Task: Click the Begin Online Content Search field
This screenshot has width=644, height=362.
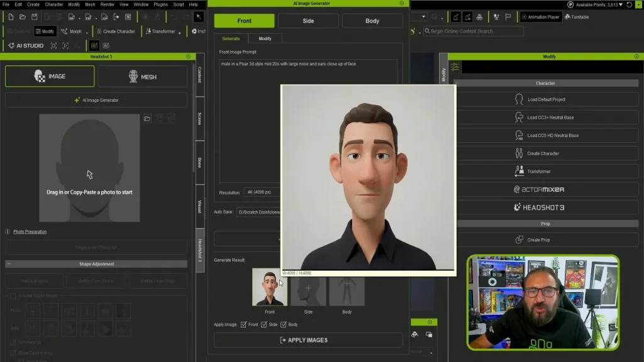Action: [474, 31]
